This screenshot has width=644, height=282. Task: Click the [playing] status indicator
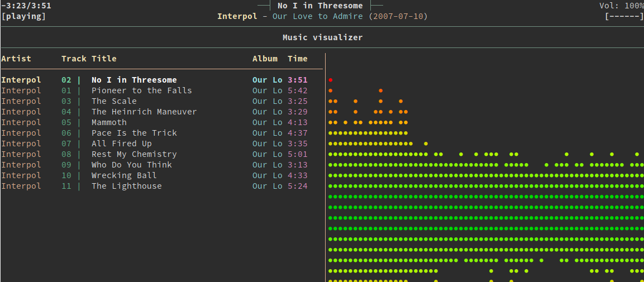click(23, 16)
